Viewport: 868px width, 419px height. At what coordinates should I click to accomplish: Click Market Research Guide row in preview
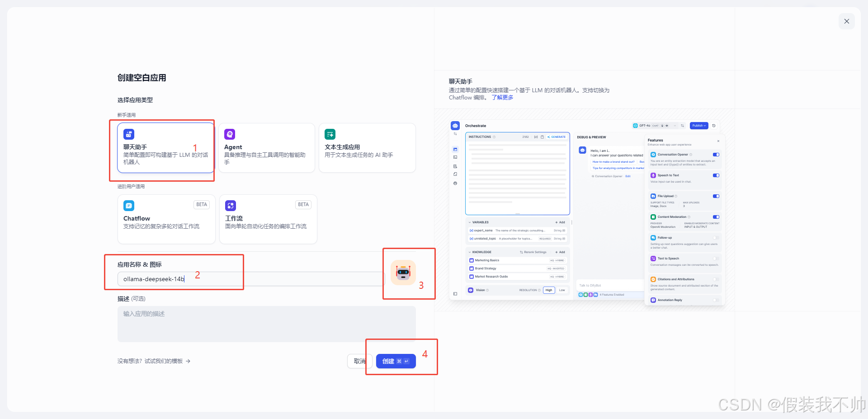(x=517, y=277)
